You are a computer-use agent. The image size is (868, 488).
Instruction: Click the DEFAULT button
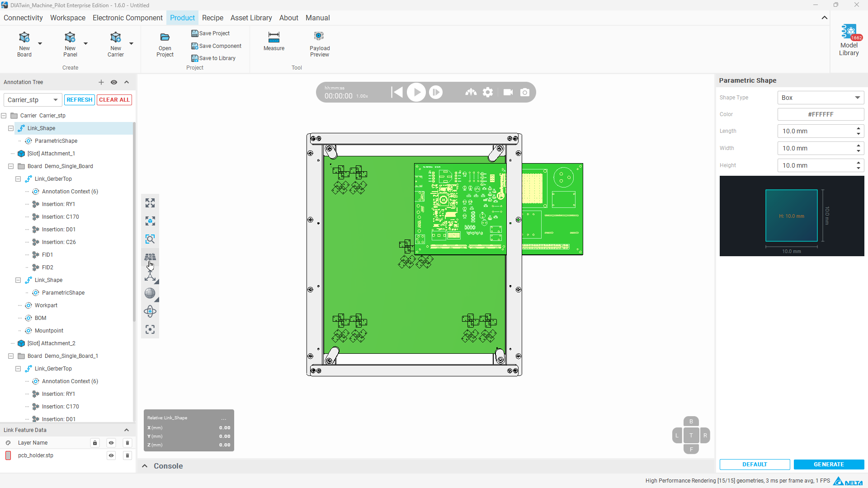click(x=755, y=465)
